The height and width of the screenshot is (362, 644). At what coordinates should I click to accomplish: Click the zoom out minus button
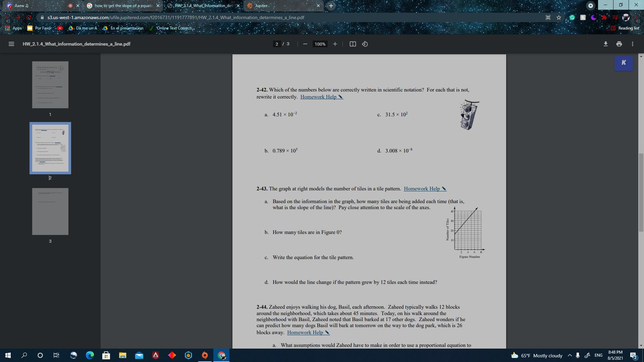click(x=305, y=44)
